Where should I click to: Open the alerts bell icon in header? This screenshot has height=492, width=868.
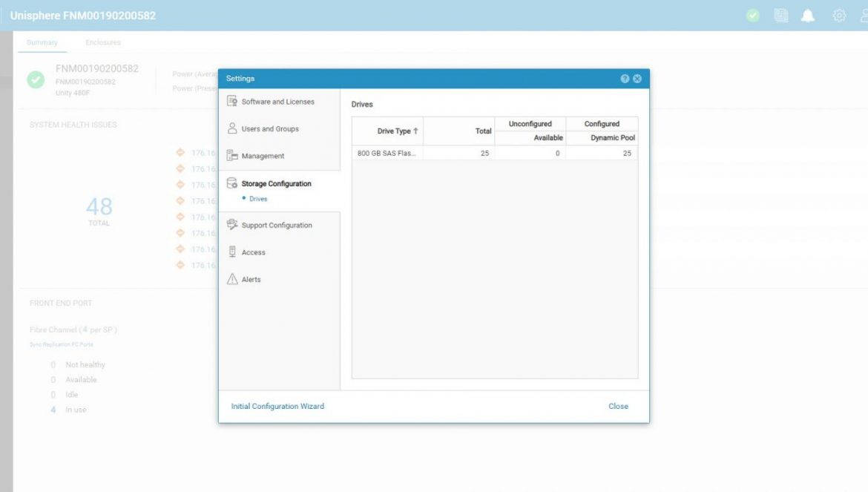click(x=808, y=16)
